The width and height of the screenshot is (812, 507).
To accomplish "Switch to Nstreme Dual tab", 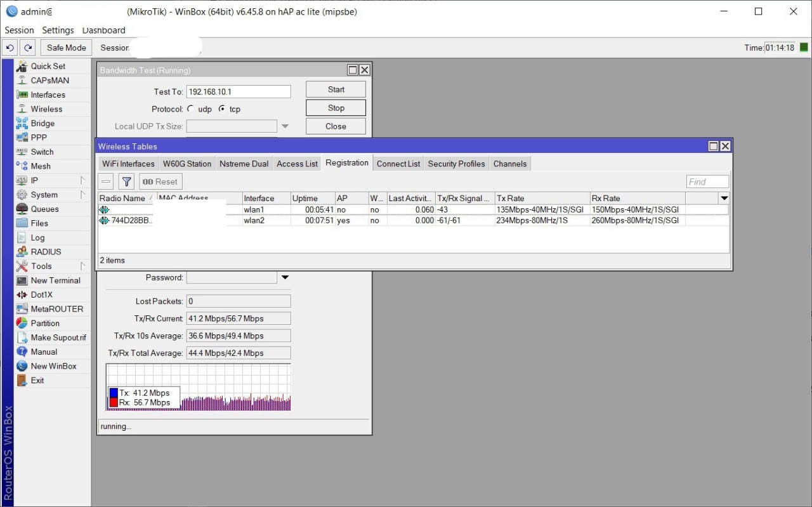I will pyautogui.click(x=244, y=164).
